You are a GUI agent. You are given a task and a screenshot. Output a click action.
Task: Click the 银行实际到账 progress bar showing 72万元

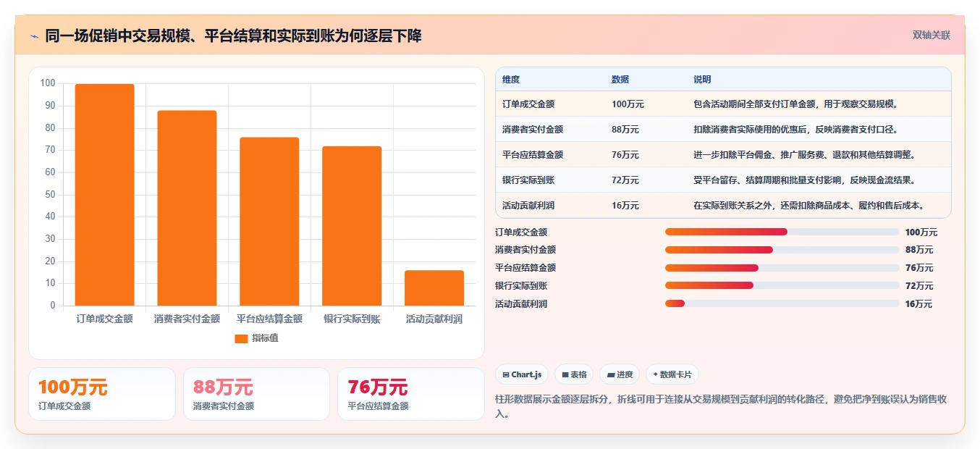point(782,286)
